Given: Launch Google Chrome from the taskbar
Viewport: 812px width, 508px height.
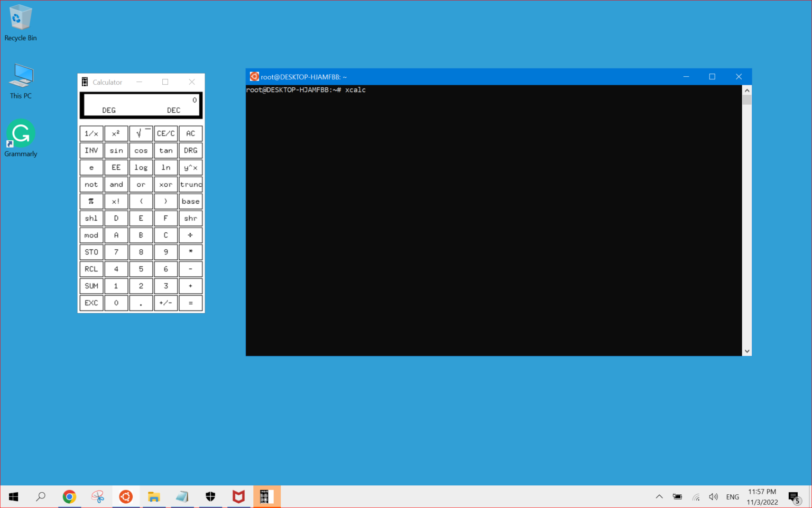Looking at the screenshot, I should 69,496.
